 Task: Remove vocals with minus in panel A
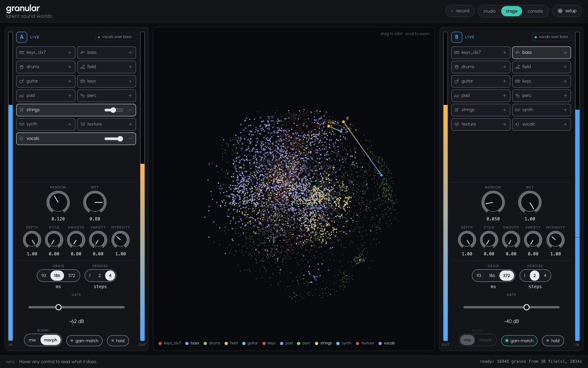tap(130, 139)
